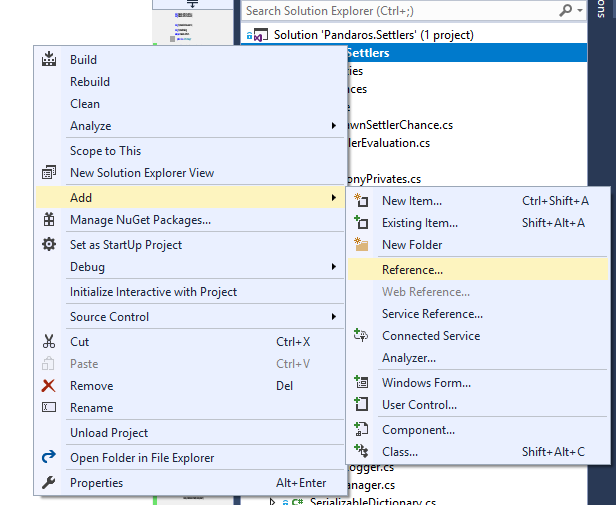Select Class... in the Add submenu
Image resolution: width=616 pixels, height=505 pixels.
(x=399, y=452)
